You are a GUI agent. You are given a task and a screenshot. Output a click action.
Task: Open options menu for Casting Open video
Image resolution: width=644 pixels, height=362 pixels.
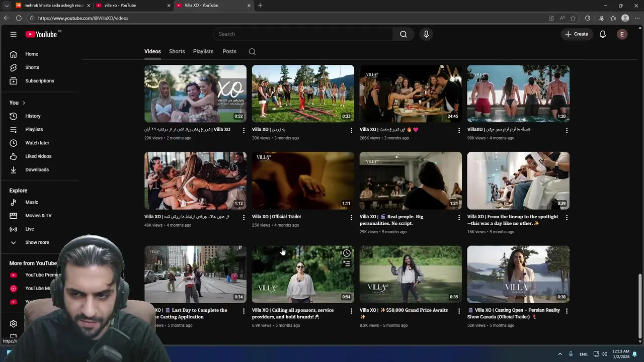(567, 311)
